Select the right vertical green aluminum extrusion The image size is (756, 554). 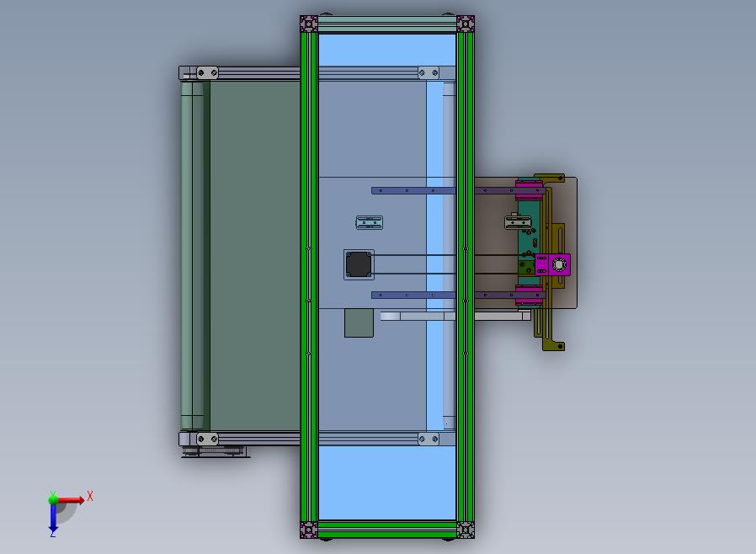point(466,277)
